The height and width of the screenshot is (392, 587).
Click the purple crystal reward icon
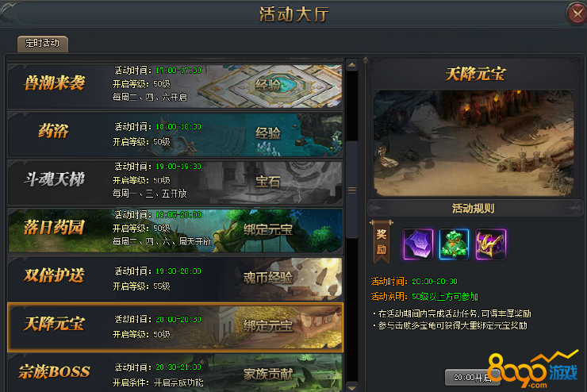418,244
